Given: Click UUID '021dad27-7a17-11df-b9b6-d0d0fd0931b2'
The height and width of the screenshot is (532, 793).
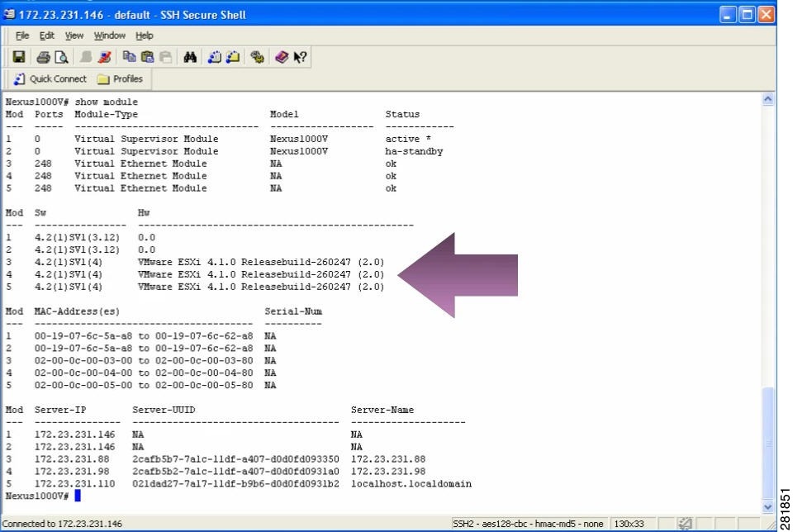Looking at the screenshot, I should (235, 484).
